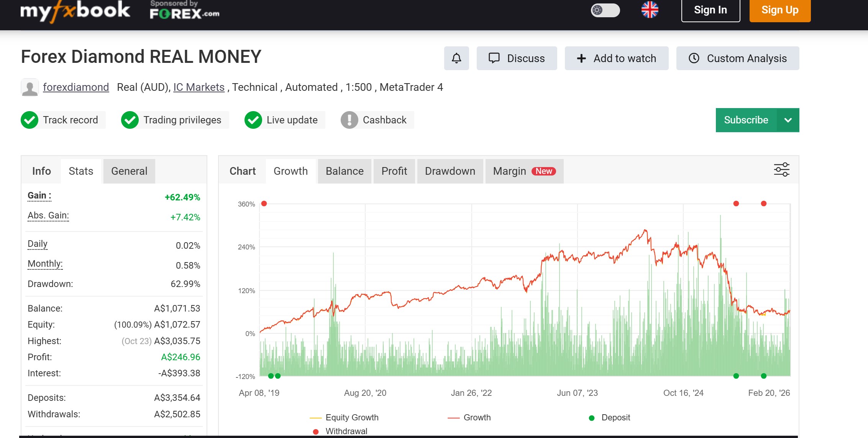
Task: Click the Track record verification badge
Action: point(62,120)
